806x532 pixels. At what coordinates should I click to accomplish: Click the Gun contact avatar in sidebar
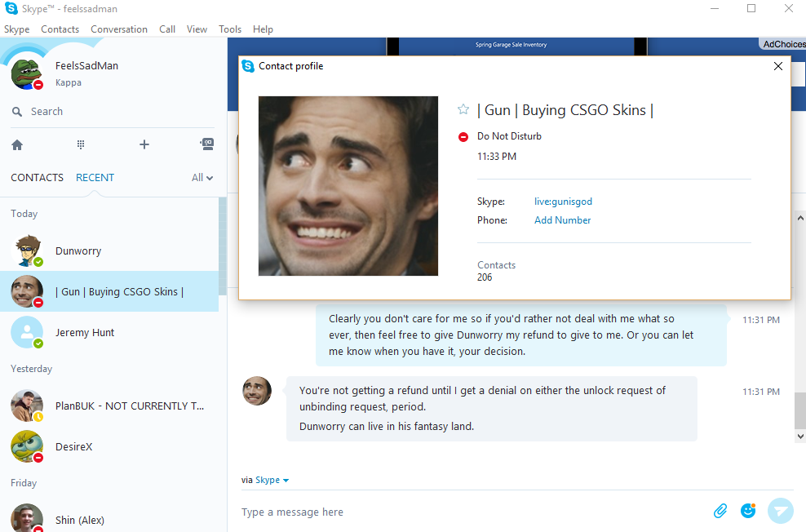click(x=27, y=291)
